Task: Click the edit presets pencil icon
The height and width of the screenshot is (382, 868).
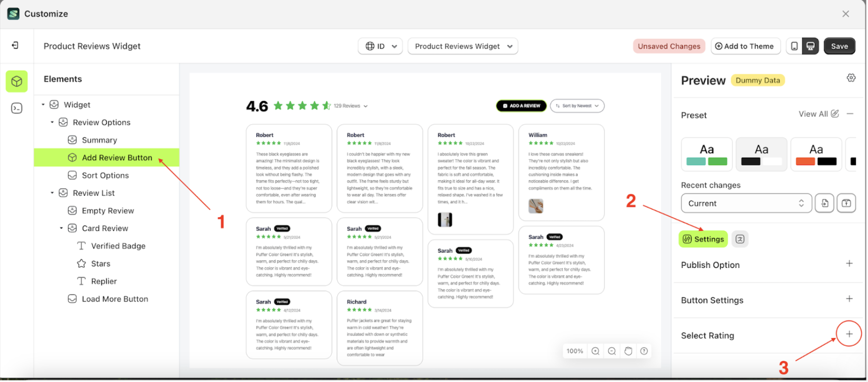Action: [x=835, y=114]
